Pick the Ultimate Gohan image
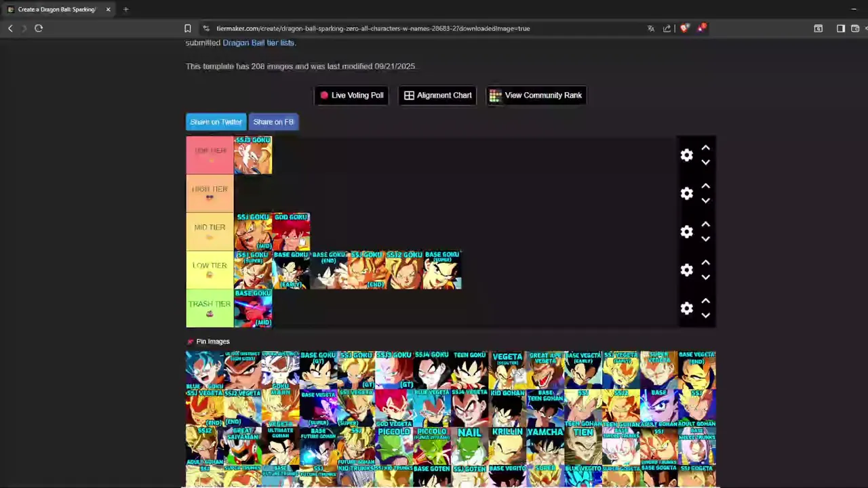 (280, 446)
